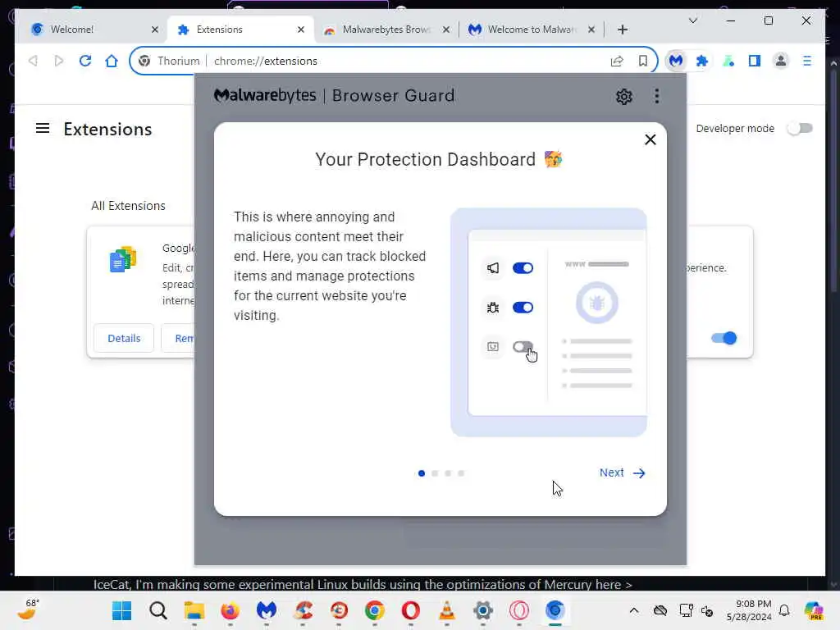The height and width of the screenshot is (630, 840).
Task: Go to fourth onboarding page dot
Action: [x=461, y=473]
